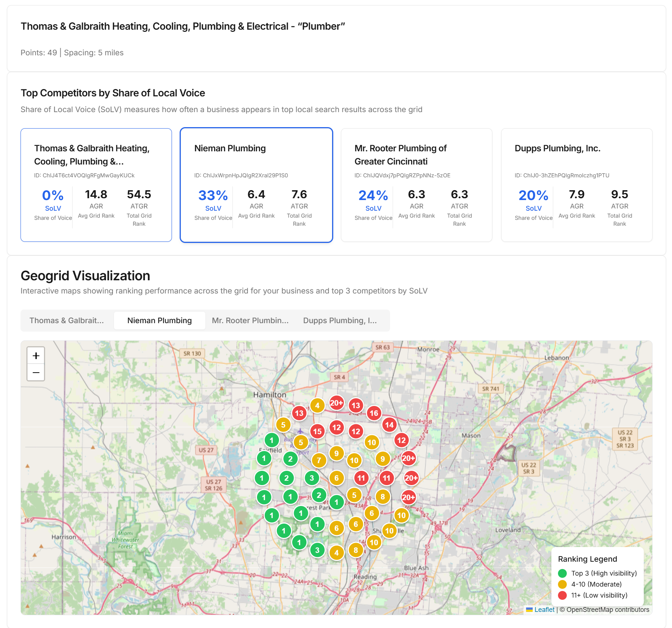This screenshot has width=672, height=628.
Task: Click the green Top 3 legend dot
Action: [562, 573]
